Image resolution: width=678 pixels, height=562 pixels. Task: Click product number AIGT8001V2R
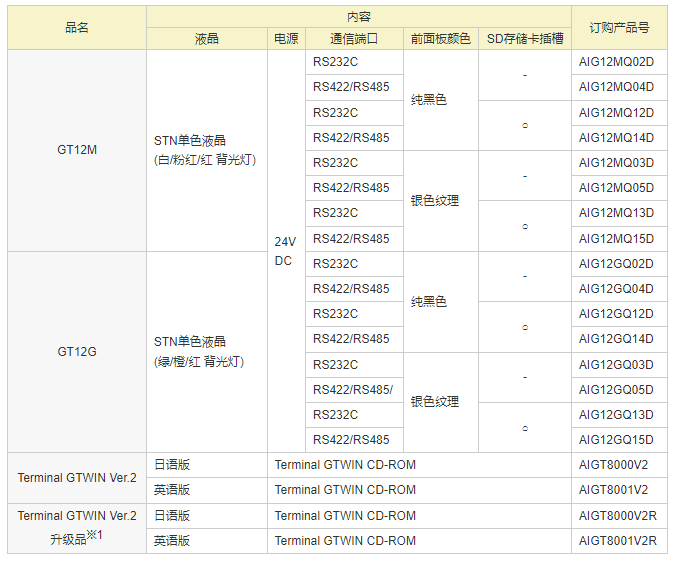[x=617, y=541]
